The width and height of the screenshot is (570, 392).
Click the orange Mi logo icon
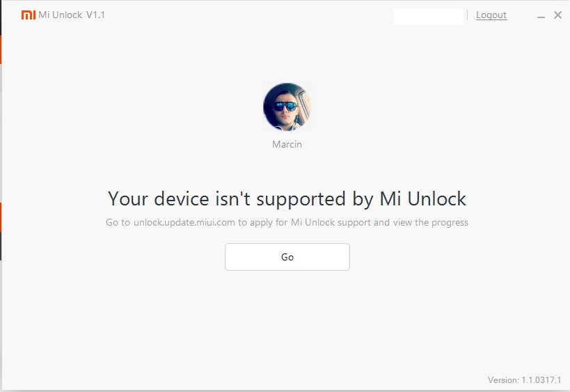[x=29, y=15]
